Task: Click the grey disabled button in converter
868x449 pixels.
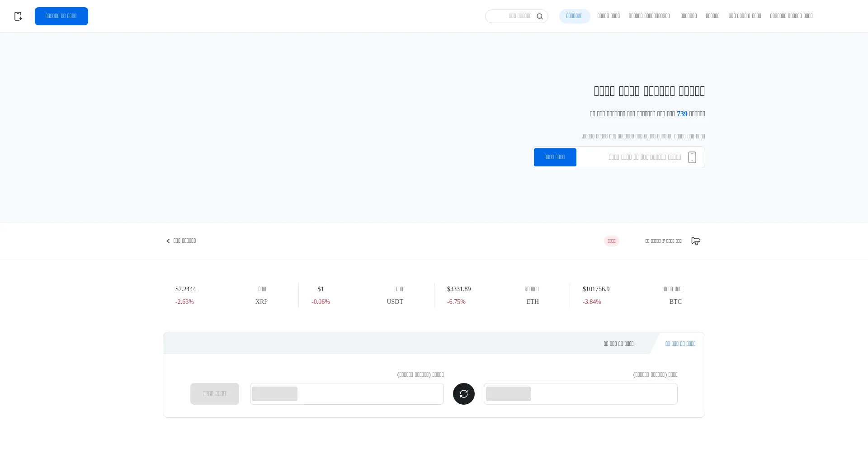Action: [x=214, y=394]
